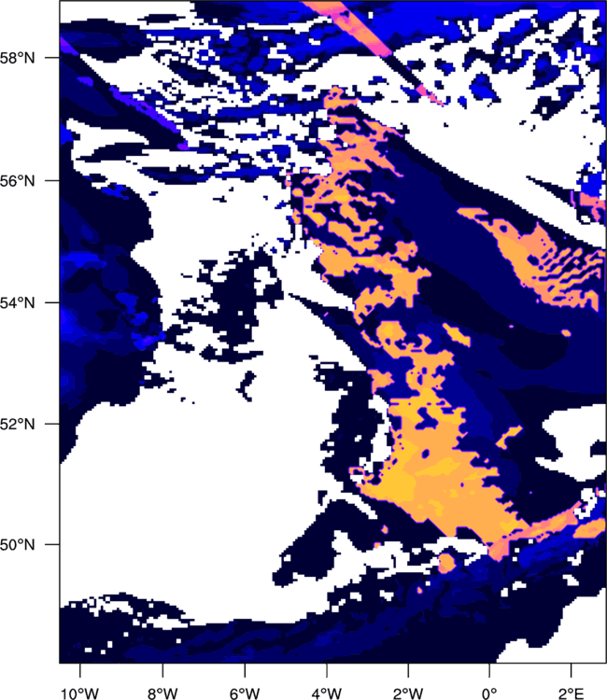Click the 52°N latitude label
The width and height of the screenshot is (607, 700).
pyautogui.click(x=17, y=424)
